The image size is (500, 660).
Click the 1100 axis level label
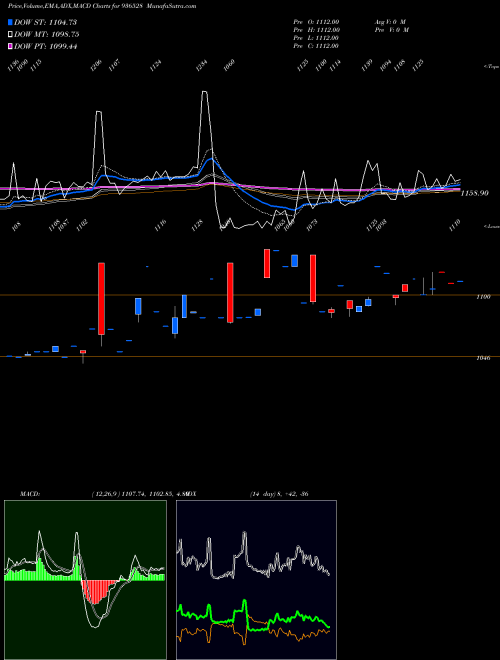(x=483, y=297)
